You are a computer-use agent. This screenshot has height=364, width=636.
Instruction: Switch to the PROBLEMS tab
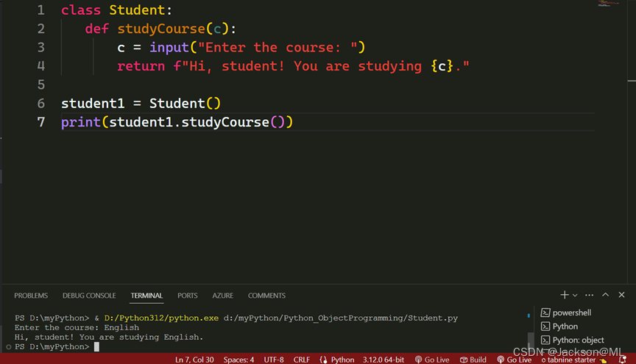click(x=31, y=296)
